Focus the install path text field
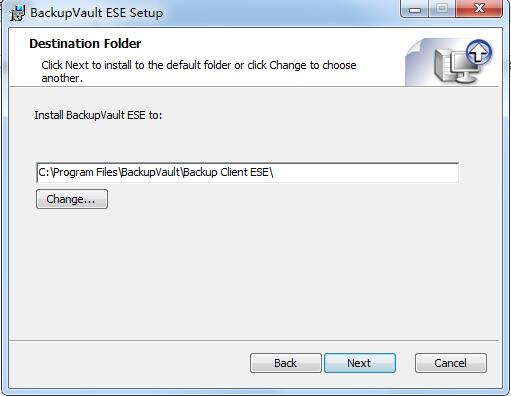The height and width of the screenshot is (396, 511). point(247,172)
